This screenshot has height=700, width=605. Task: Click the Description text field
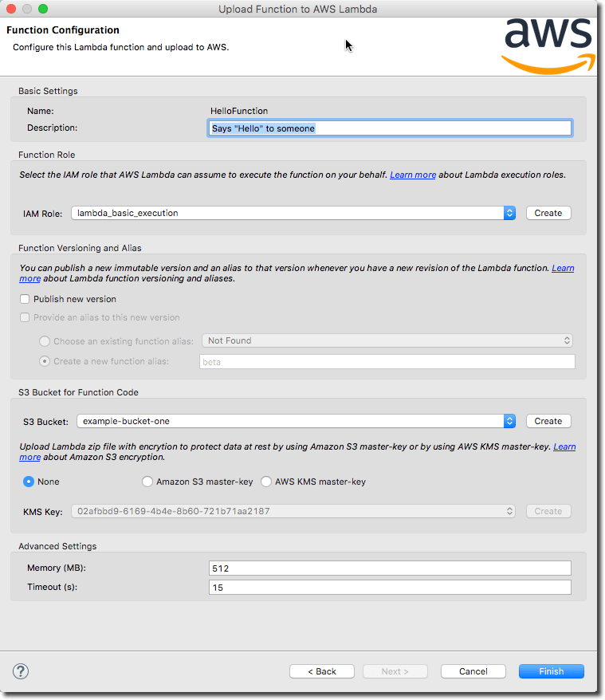[x=390, y=128]
